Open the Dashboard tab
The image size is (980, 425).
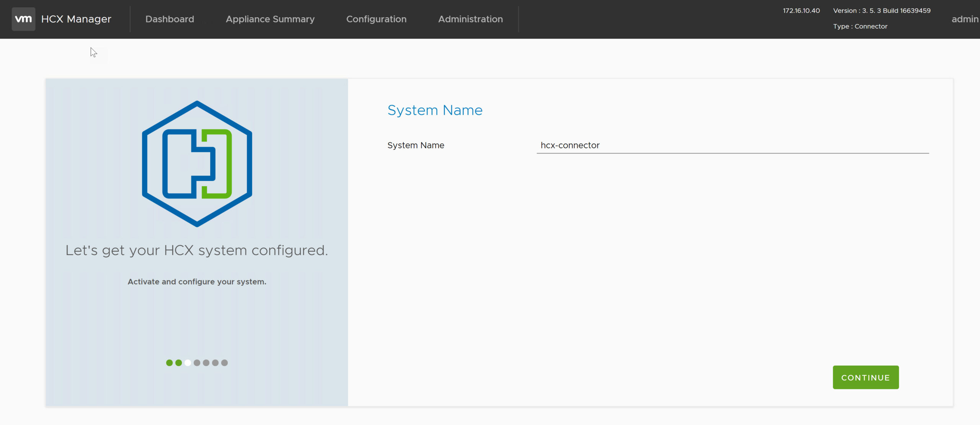[x=170, y=19]
